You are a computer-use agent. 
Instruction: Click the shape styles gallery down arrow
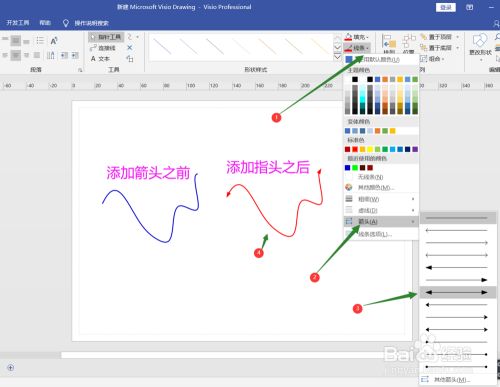(x=337, y=47)
